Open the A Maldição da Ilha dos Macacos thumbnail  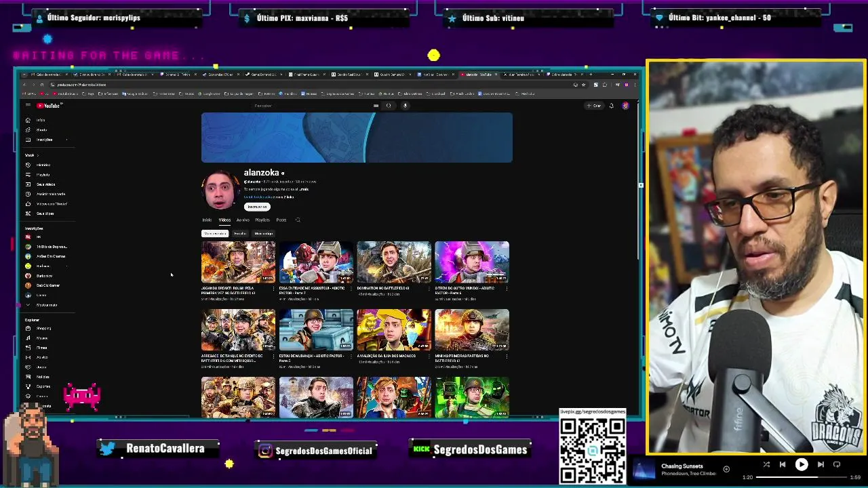394,329
